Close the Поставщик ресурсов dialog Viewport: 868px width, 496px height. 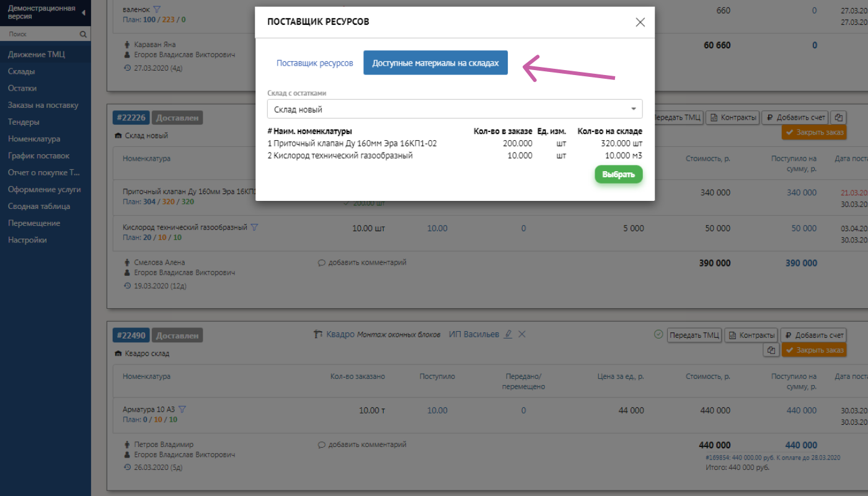(x=640, y=22)
